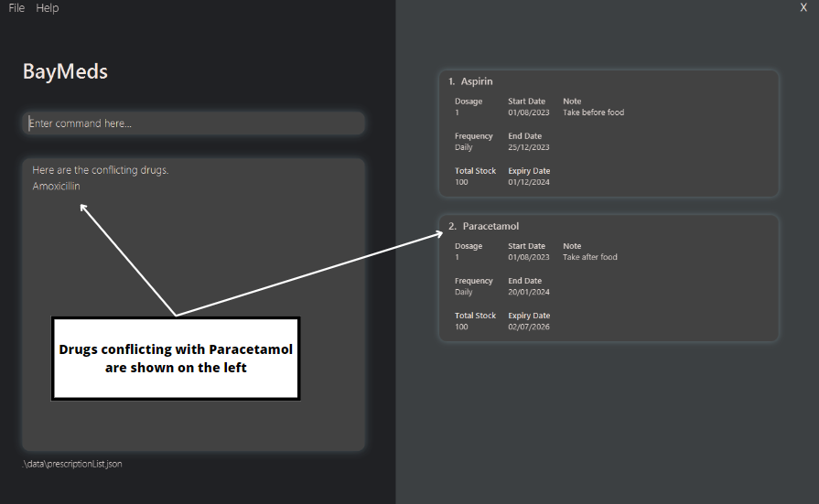Click Paracetamol's expiry date 02/07/2026
This screenshot has width=819, height=504.
(529, 327)
